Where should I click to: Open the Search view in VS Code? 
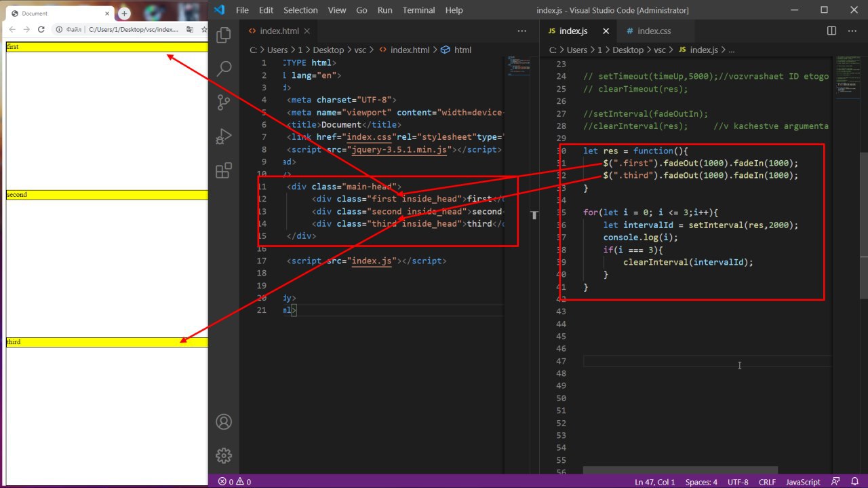[224, 69]
